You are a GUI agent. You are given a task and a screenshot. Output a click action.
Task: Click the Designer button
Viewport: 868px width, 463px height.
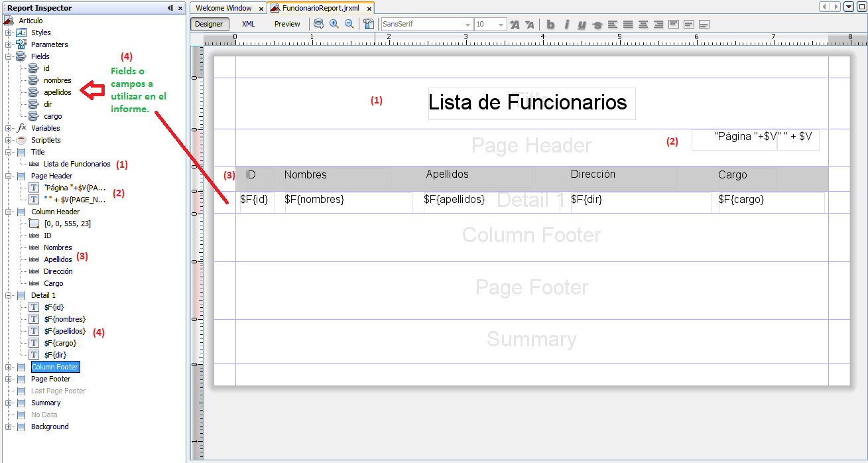point(210,24)
